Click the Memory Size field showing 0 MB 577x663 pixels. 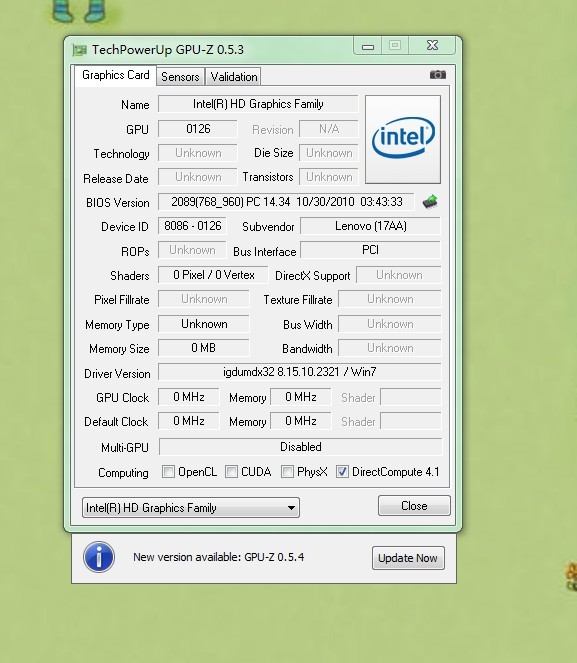(204, 348)
